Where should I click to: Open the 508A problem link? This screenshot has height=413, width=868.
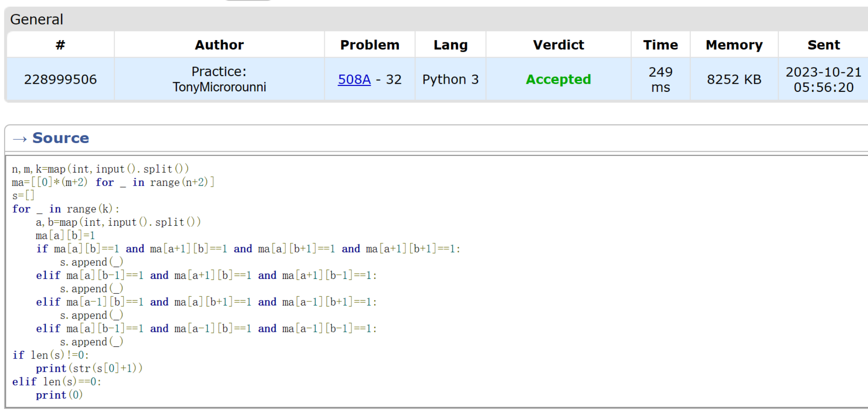tap(354, 79)
